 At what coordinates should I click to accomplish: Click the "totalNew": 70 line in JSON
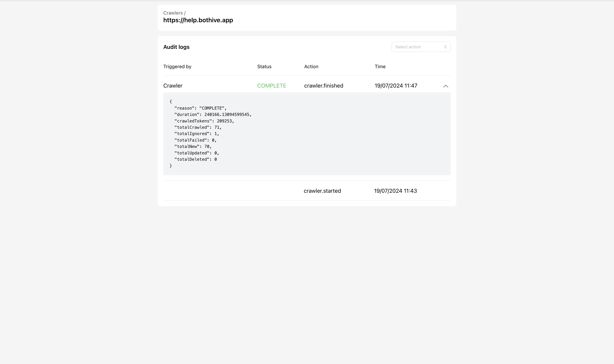click(193, 146)
